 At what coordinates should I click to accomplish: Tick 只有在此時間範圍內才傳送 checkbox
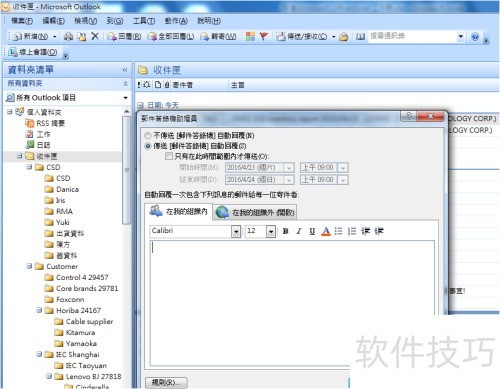[x=169, y=156]
